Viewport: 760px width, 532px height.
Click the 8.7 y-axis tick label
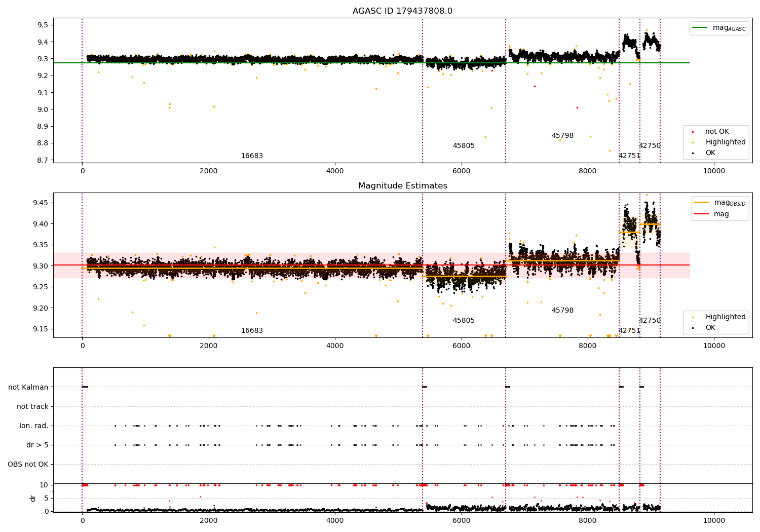tap(43, 160)
